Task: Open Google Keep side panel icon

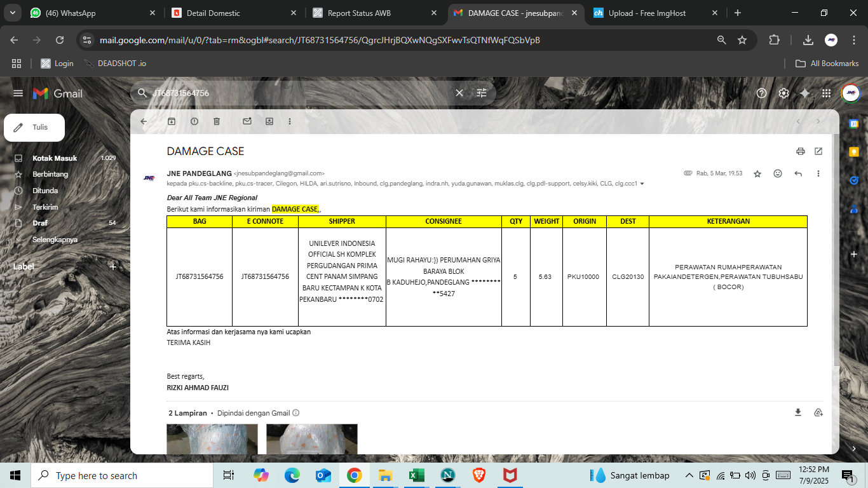Action: 854,152
